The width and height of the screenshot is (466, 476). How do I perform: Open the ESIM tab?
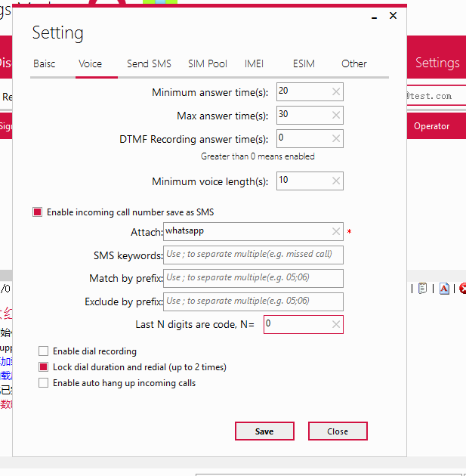304,63
